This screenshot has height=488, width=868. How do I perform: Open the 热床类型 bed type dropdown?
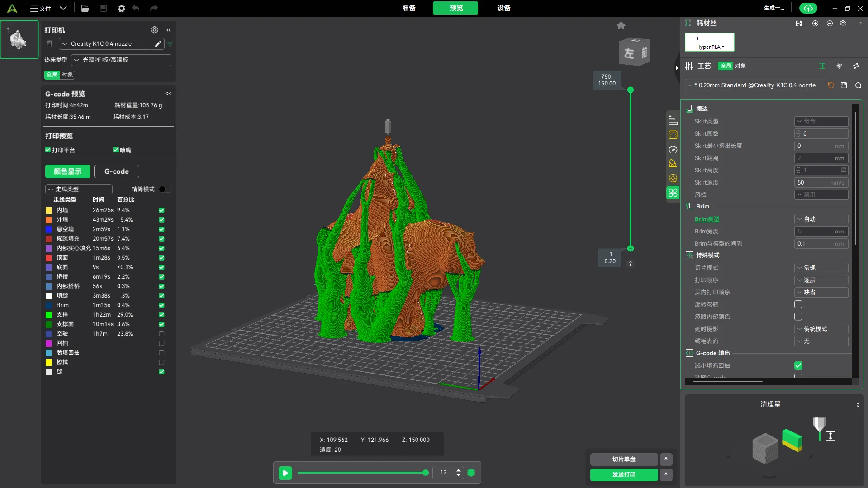121,60
